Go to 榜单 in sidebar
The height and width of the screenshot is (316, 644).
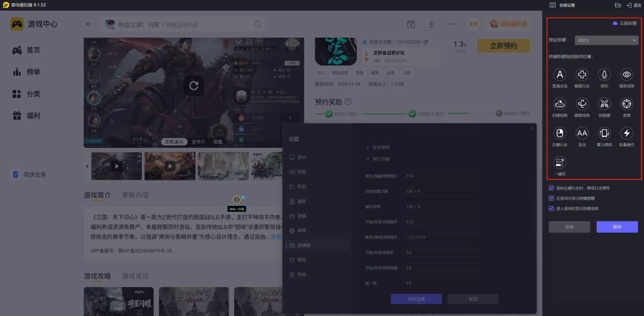26,72
